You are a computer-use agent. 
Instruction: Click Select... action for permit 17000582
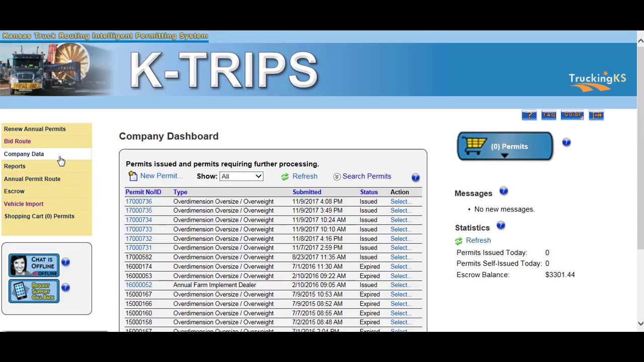[401, 257]
